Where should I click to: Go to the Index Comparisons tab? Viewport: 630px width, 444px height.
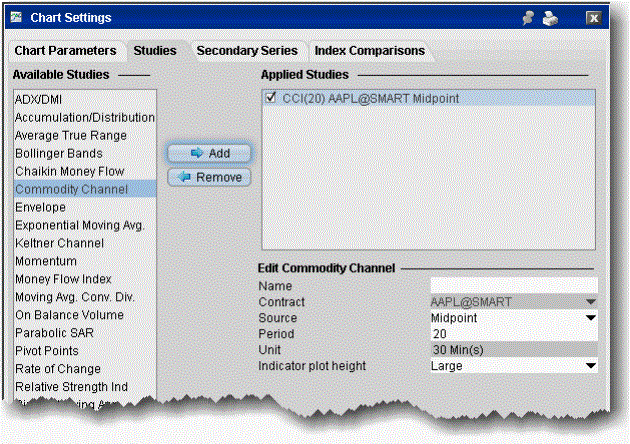coord(369,51)
